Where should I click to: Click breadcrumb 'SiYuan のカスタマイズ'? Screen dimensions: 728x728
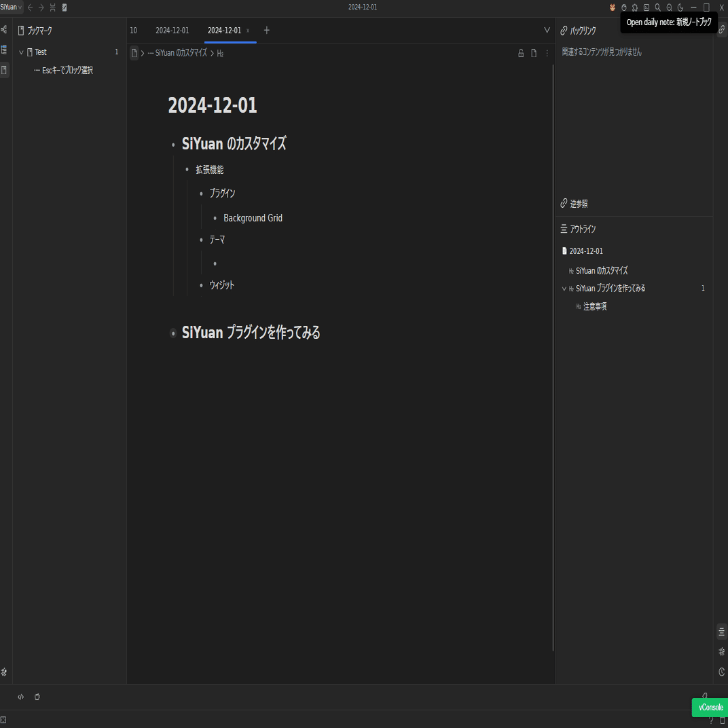(x=177, y=53)
